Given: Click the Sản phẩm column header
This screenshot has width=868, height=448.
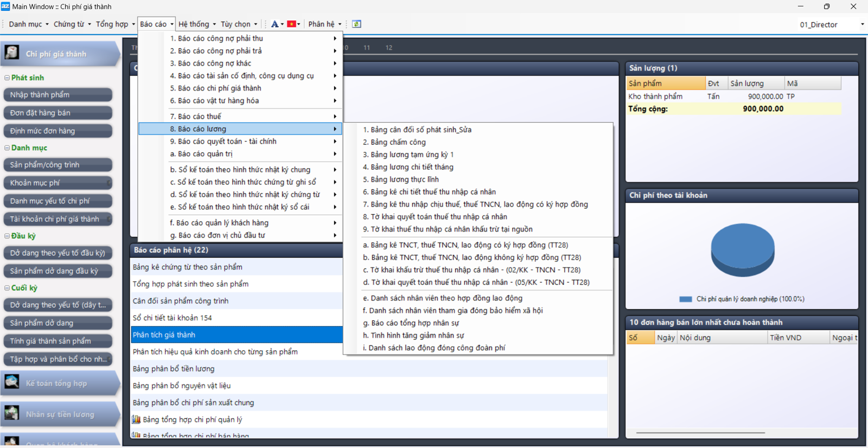Looking at the screenshot, I should tap(665, 84).
